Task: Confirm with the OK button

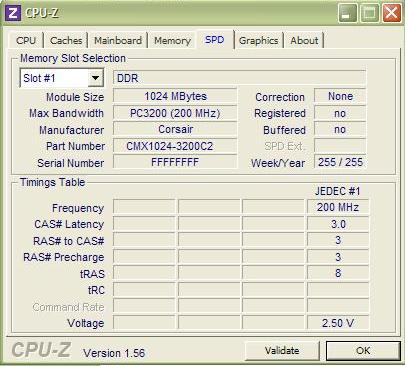Action: (363, 350)
